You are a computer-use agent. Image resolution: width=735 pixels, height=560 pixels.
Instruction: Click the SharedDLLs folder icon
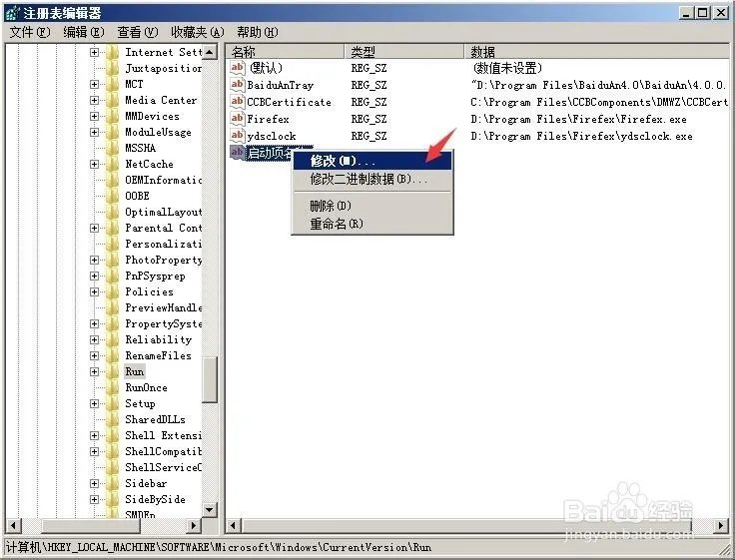pos(113,419)
